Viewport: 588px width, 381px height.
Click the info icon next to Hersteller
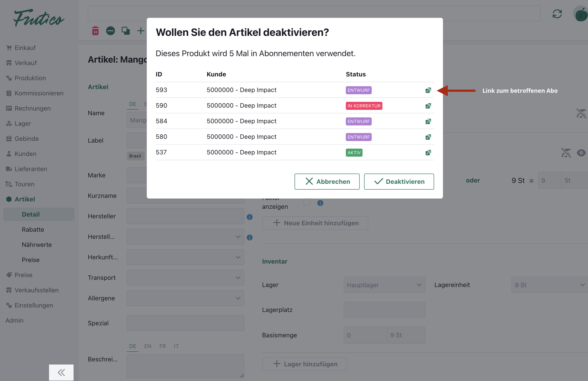point(249,217)
